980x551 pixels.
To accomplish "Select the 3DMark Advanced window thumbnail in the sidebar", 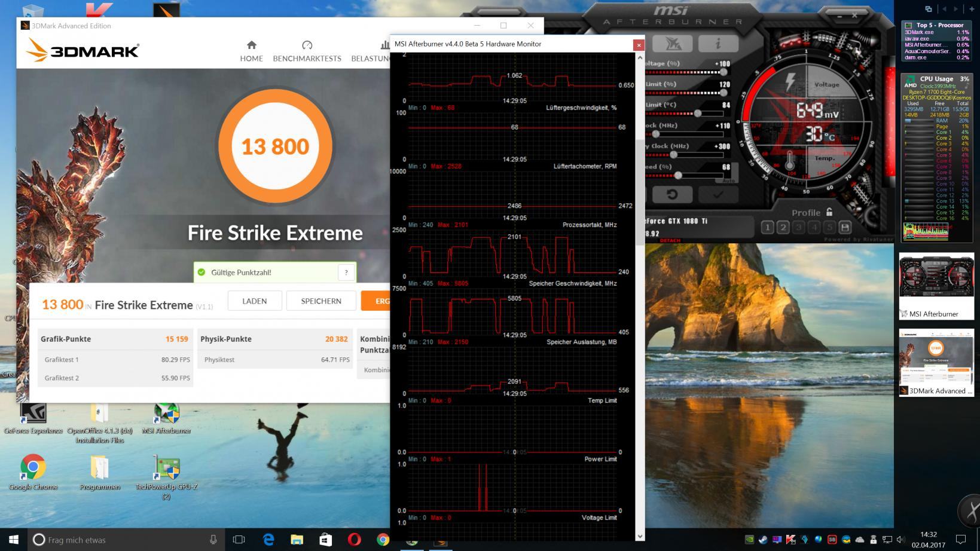I will 936,362.
